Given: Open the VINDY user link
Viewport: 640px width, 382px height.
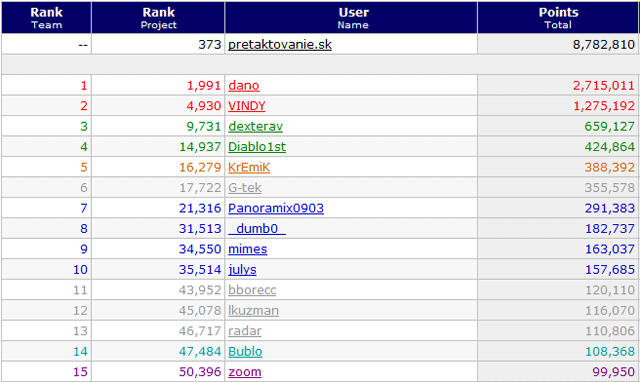Looking at the screenshot, I should coord(247,106).
